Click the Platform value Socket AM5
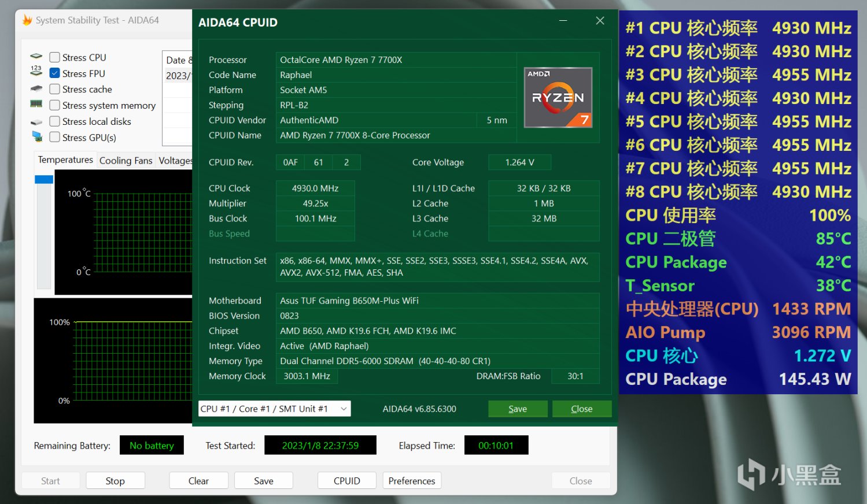 (x=396, y=90)
